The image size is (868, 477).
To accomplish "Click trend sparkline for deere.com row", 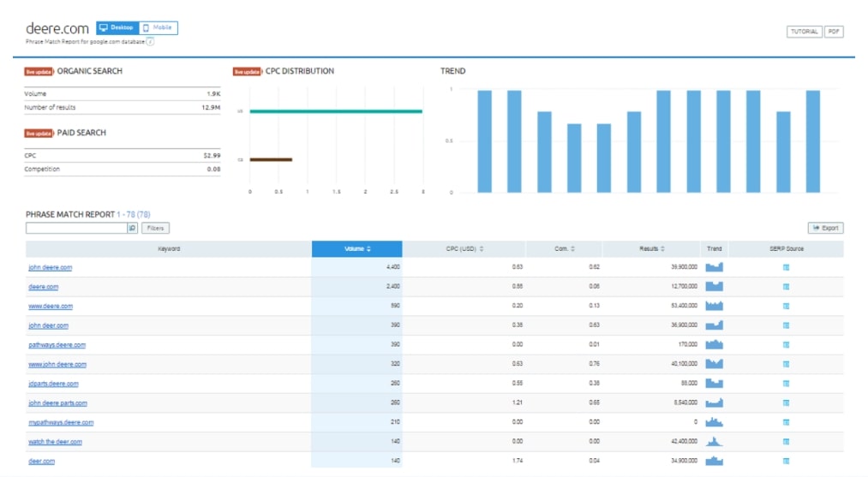I will 714,287.
